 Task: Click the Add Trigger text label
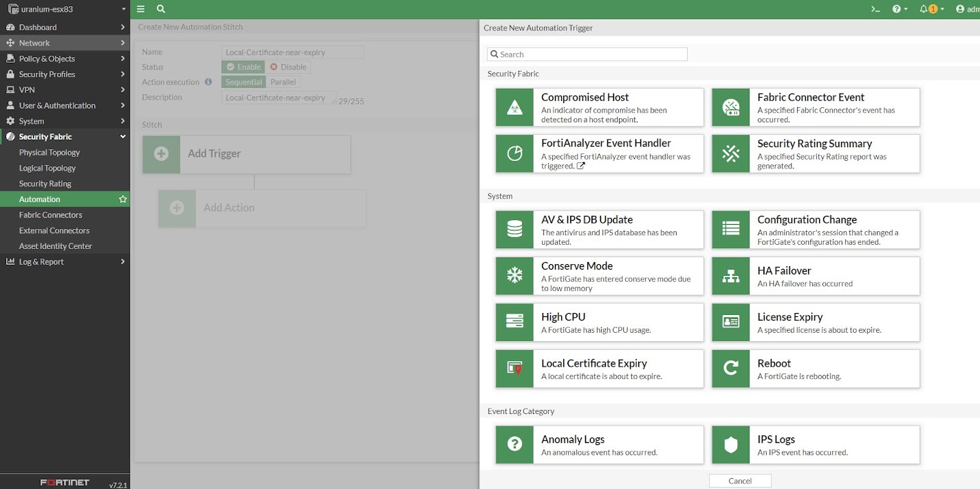[214, 154]
